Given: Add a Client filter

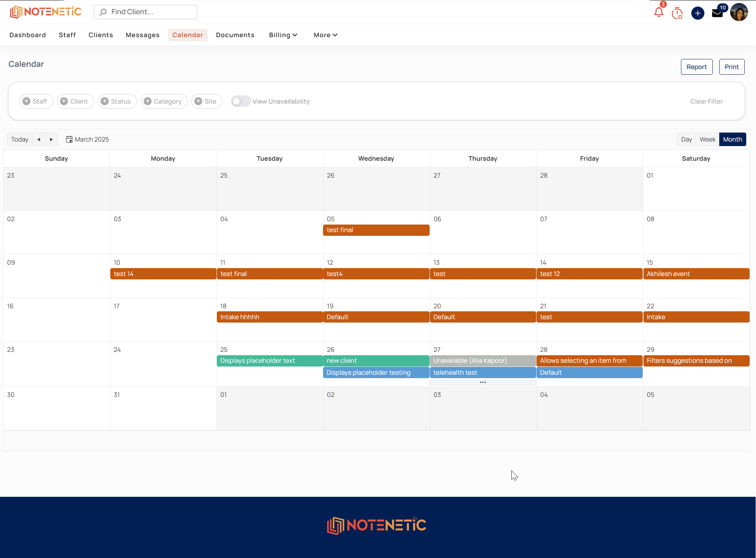Looking at the screenshot, I should 75,101.
